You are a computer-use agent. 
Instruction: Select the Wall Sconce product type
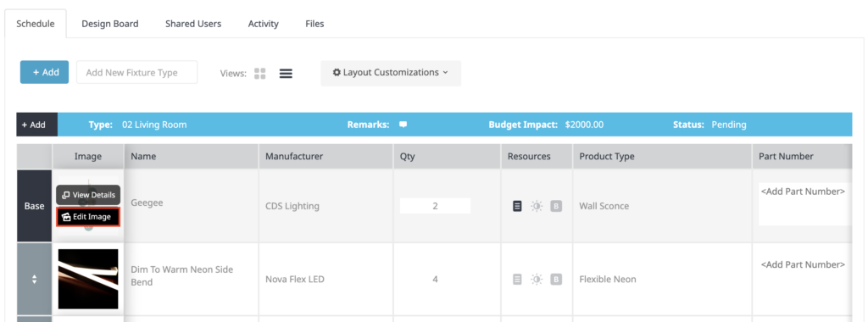coord(604,207)
